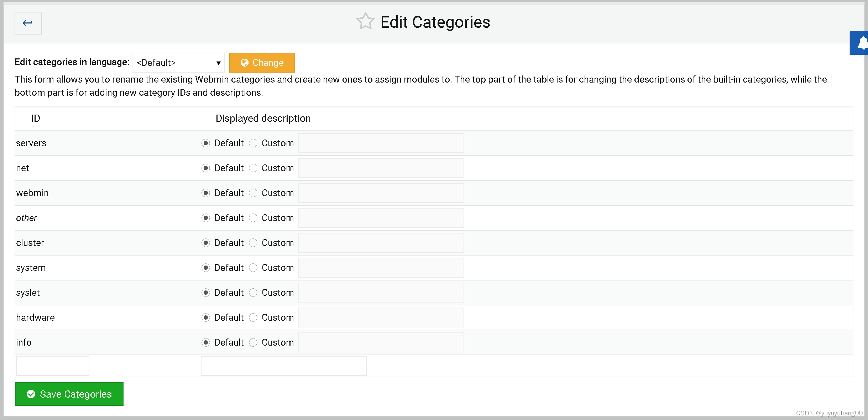Enable Custom description for the webmin category
The image size is (868, 420).
[253, 193]
